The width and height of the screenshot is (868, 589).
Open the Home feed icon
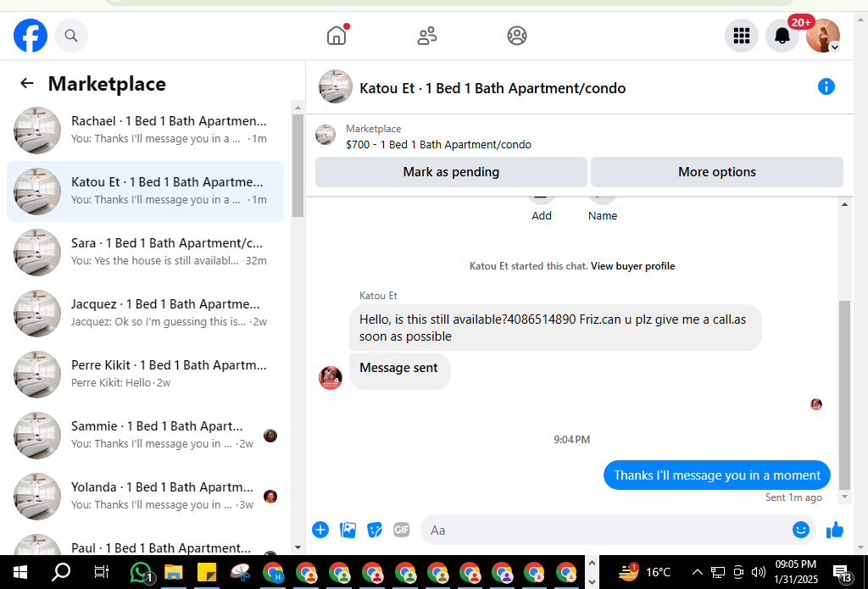(337, 36)
